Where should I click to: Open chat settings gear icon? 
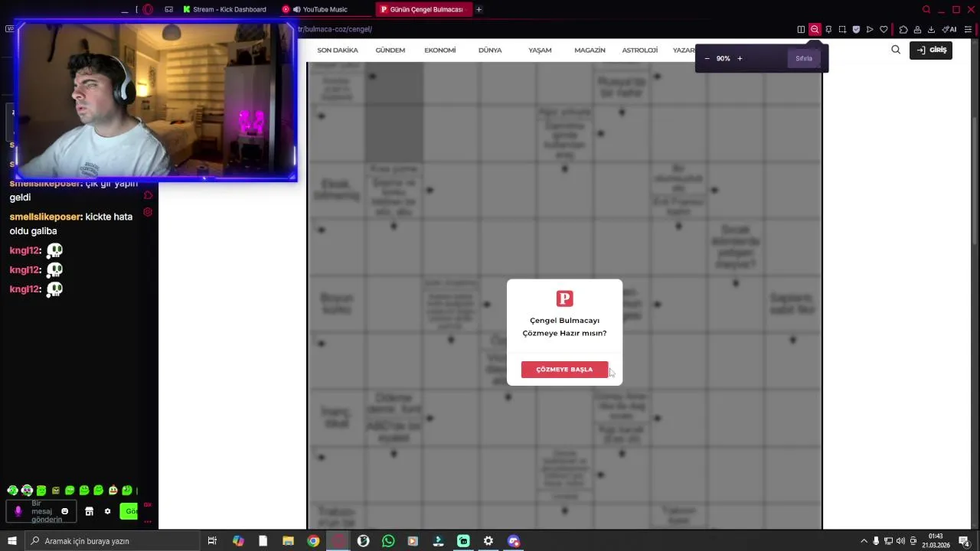coord(107,511)
